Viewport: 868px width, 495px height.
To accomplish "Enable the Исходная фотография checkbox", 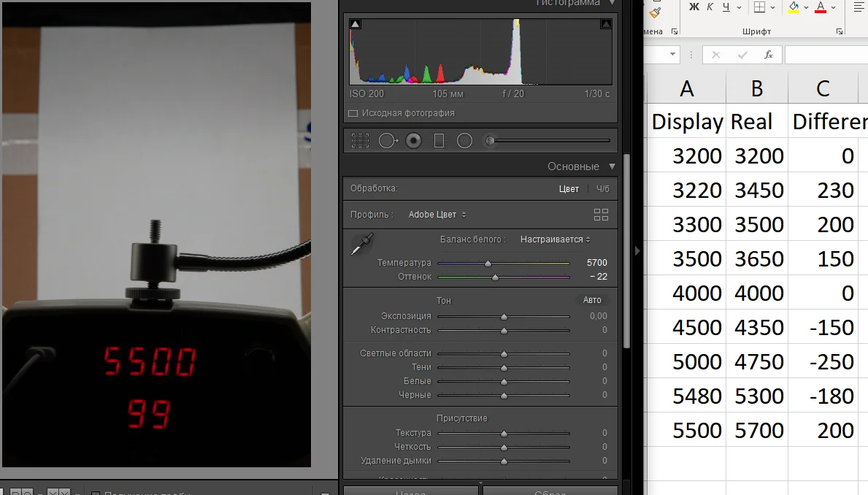I will (353, 113).
